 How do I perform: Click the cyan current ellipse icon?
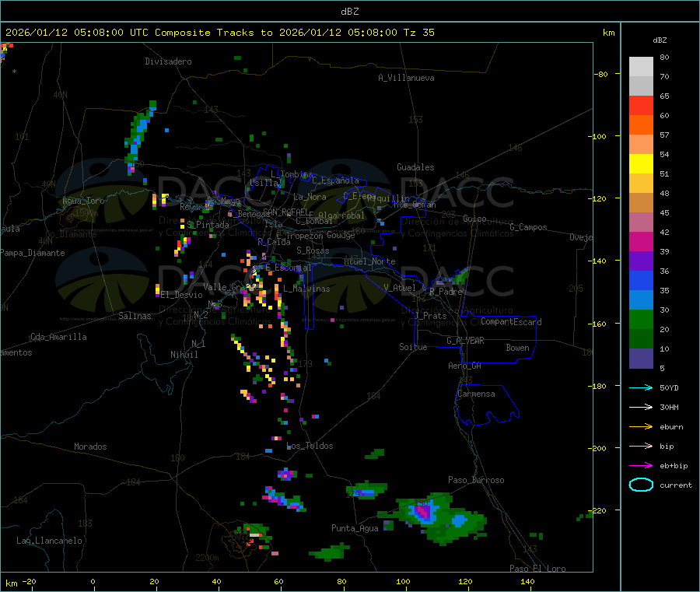(x=641, y=485)
